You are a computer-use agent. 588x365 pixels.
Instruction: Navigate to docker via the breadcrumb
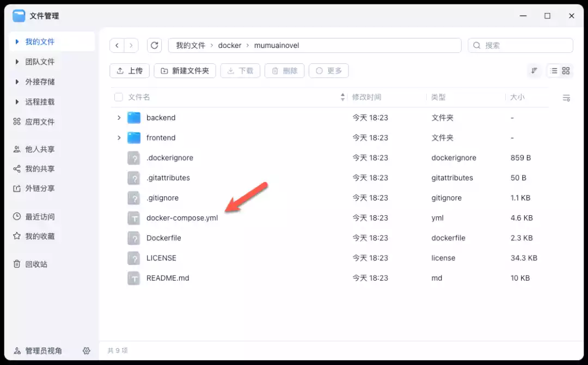[230, 45]
